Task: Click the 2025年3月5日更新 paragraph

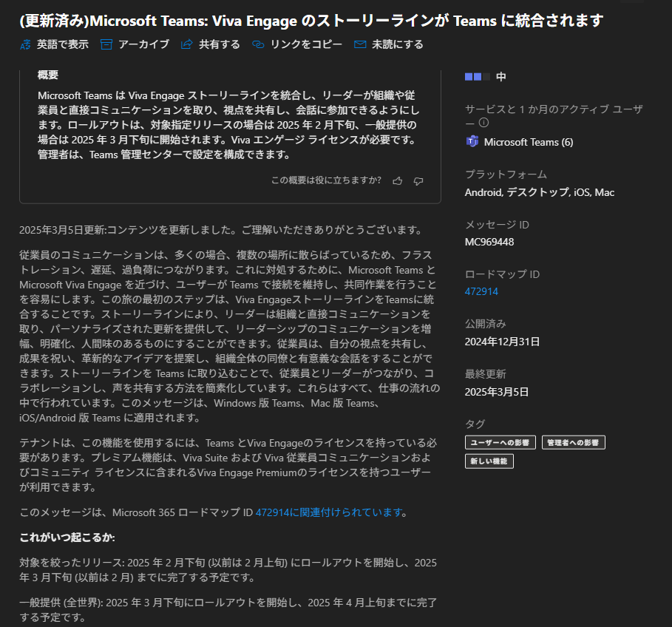Action: click(x=222, y=230)
